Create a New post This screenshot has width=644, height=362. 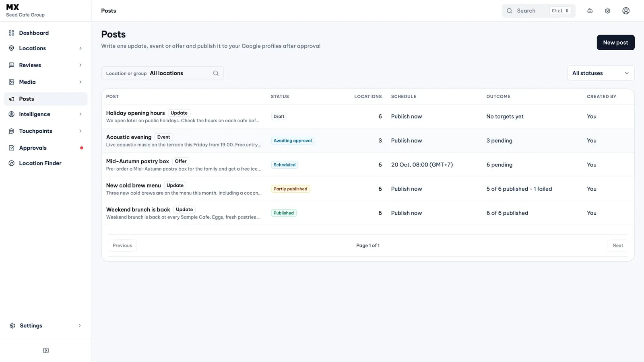615,43
